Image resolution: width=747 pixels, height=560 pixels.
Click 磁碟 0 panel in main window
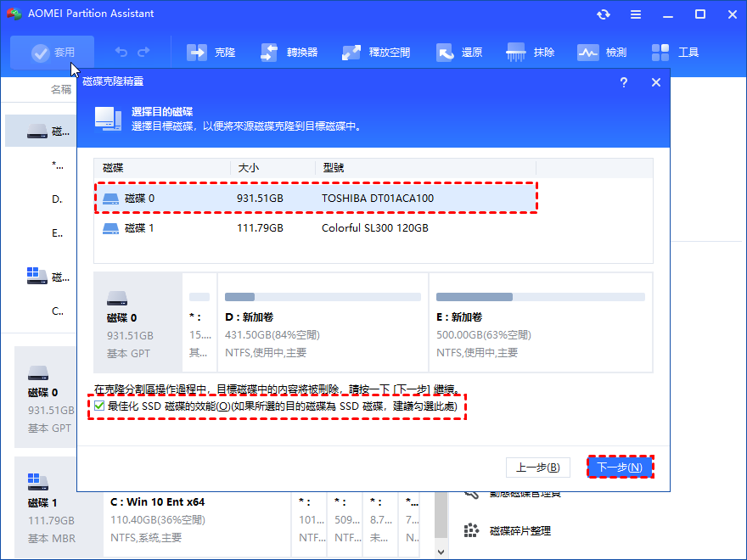click(x=46, y=397)
